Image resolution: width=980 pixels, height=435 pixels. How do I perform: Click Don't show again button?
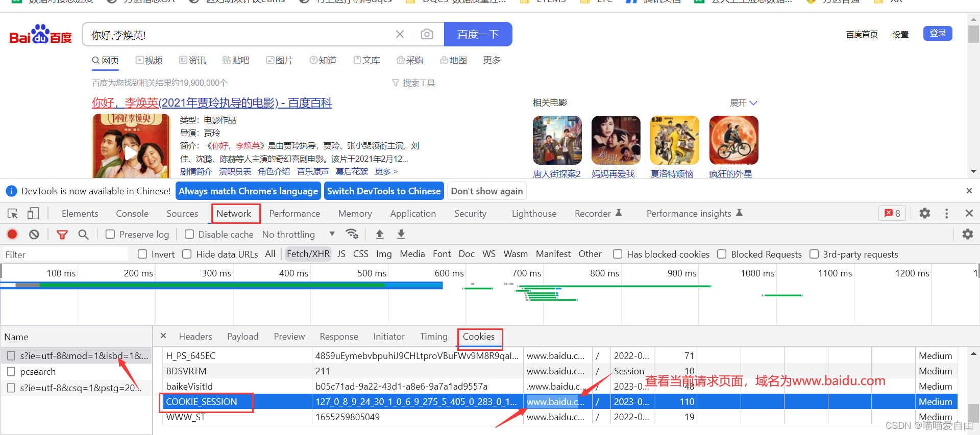487,191
